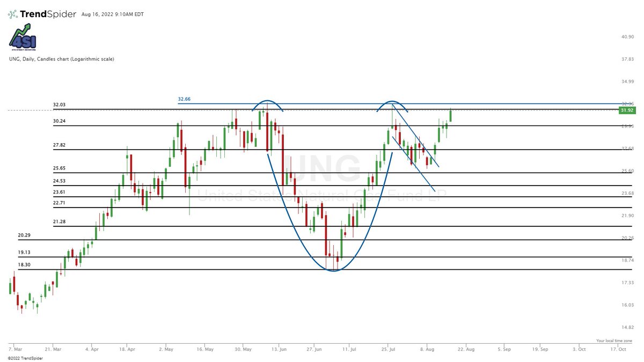Screen dimensions: 644x362
Task: Click the 2. May date label
Action: 166,349
